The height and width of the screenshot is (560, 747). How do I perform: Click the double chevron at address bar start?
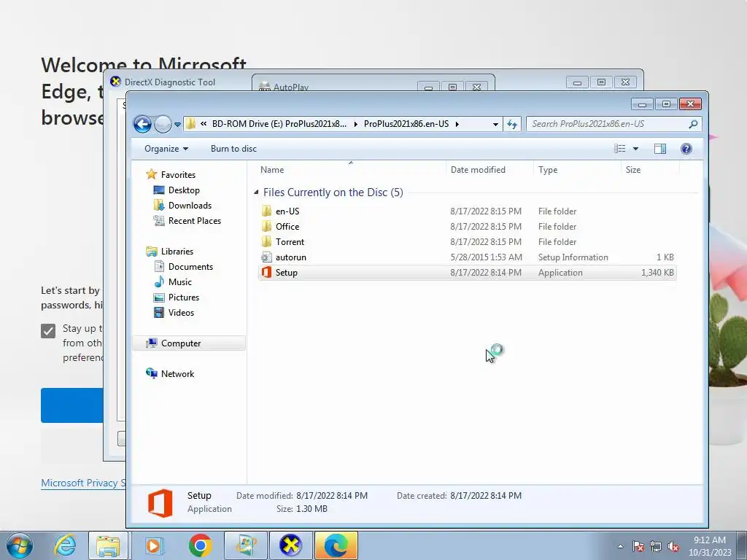(x=204, y=124)
